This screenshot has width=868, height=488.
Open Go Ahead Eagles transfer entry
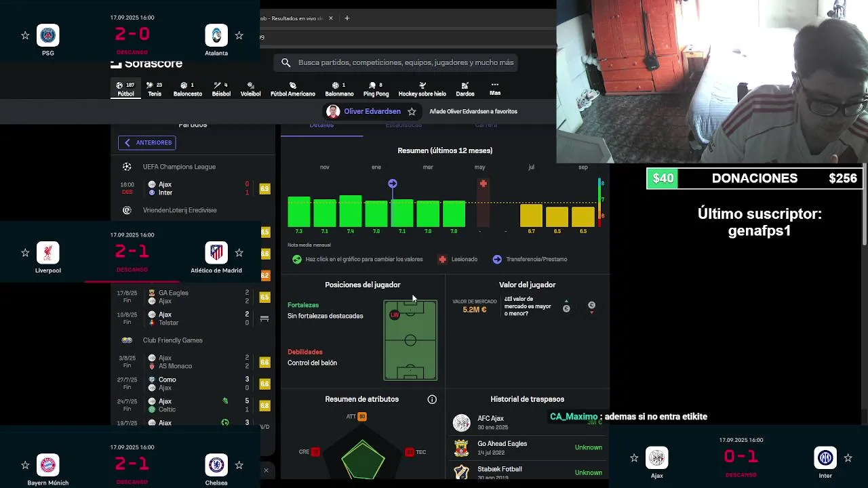[527, 447]
